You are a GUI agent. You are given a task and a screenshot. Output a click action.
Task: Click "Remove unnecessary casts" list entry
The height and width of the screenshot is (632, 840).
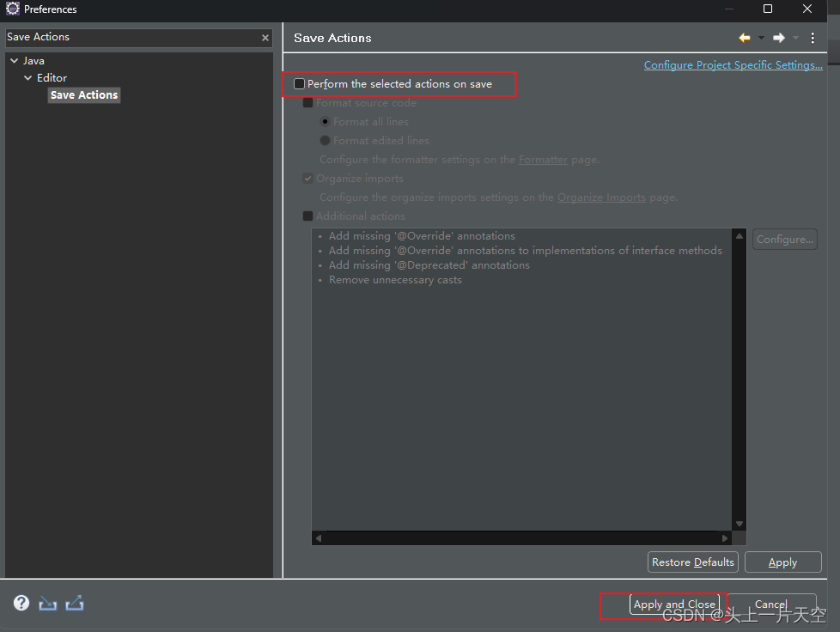[x=395, y=280]
